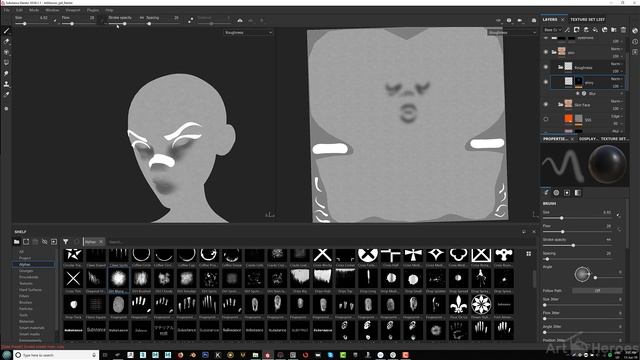Toggle visibility of the skin folder layer
Image resolution: width=640 pixels, height=360 pixels.
[546, 52]
